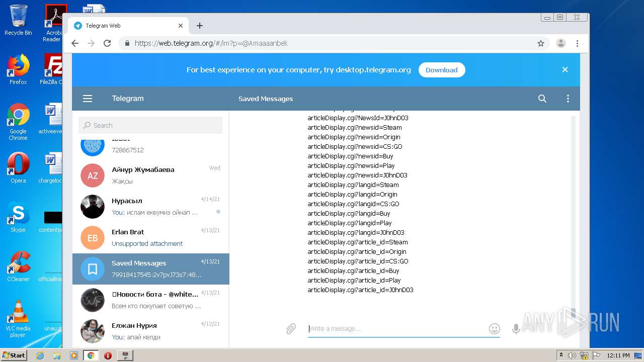This screenshot has width=644, height=362.
Task: Dismiss the desktop app banner
Action: click(x=565, y=70)
